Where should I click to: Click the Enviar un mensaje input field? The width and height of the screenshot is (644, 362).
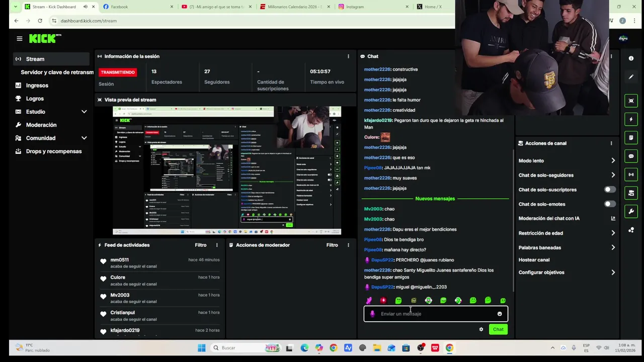coord(436,314)
